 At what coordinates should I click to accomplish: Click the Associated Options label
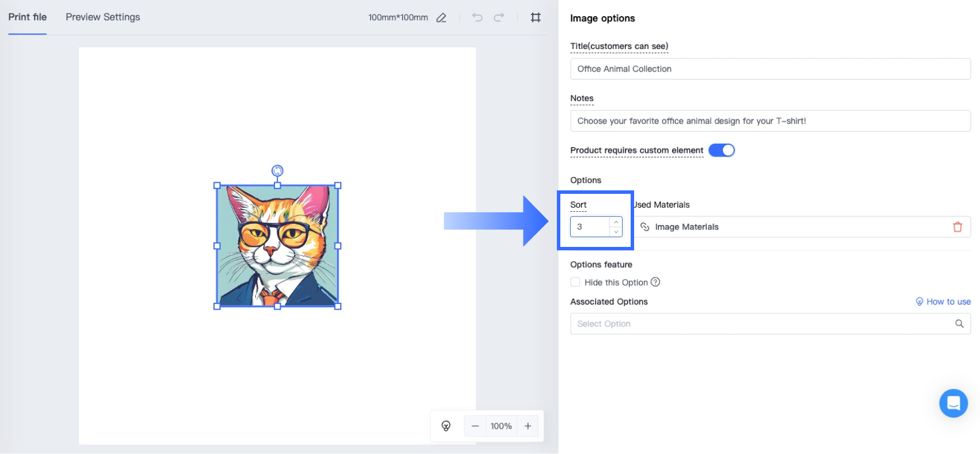[609, 302]
